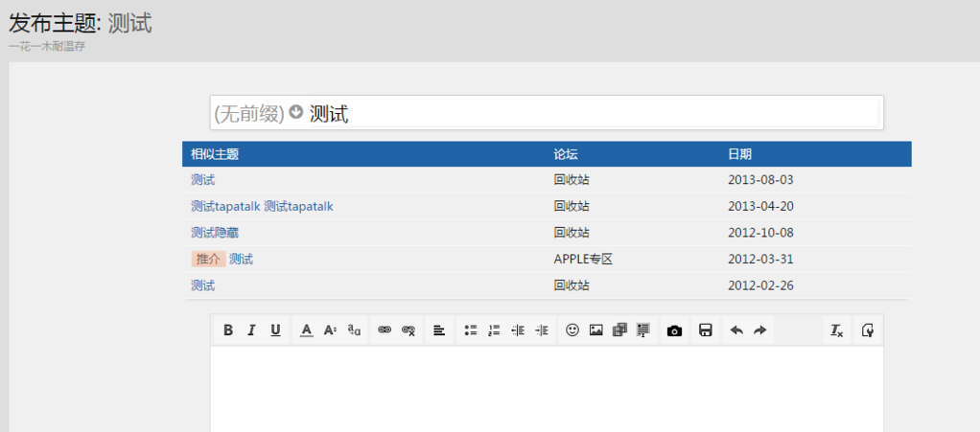Screen dimensions: 980x432
Task: Switch editor mode with the rightmost toolbar icon
Action: pos(868,330)
